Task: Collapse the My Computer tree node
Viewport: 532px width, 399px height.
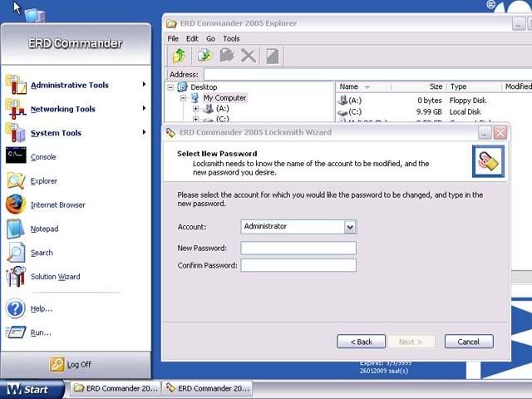Action: 184,98
